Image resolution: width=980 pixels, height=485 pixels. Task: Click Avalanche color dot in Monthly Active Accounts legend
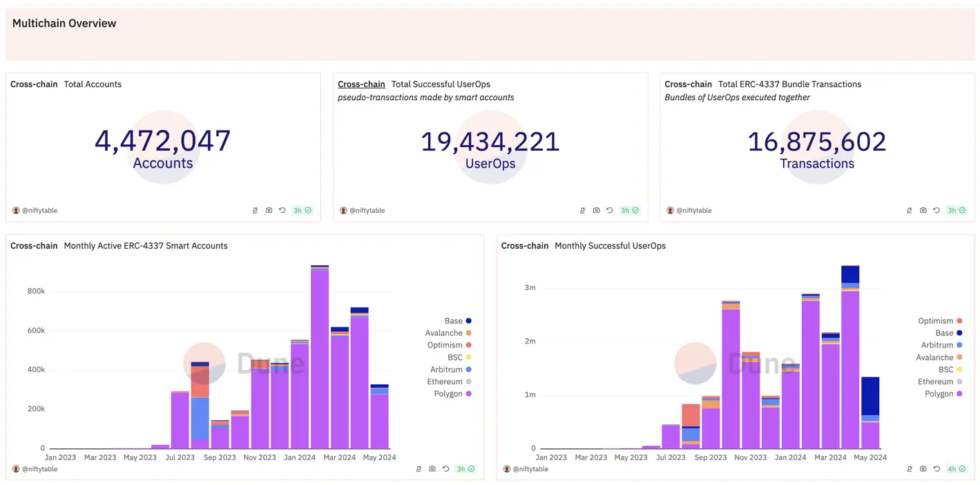468,333
